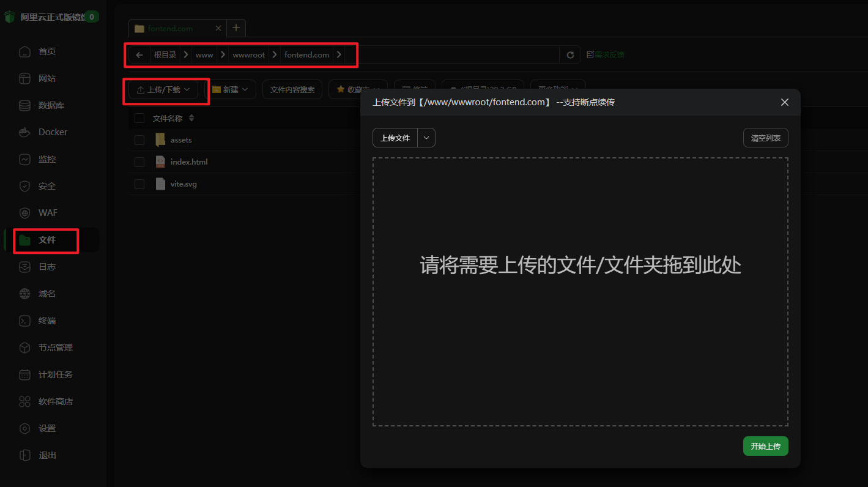Close the upload dialog with X icon

click(785, 102)
